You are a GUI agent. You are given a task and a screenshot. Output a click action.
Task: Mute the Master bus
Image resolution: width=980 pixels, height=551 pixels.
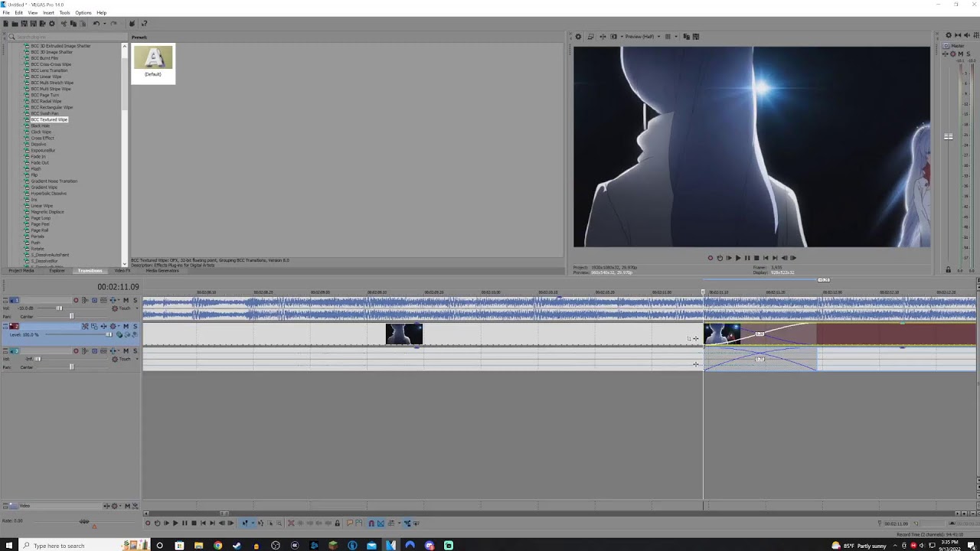[961, 54]
